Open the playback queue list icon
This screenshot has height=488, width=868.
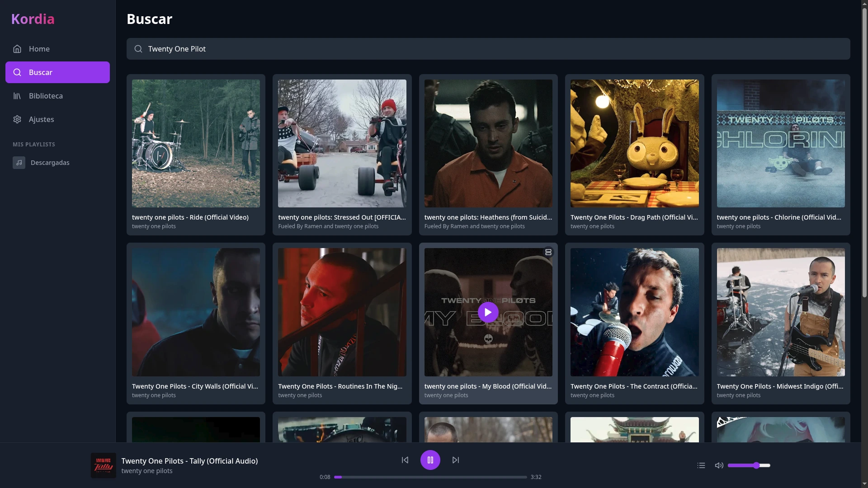point(701,465)
